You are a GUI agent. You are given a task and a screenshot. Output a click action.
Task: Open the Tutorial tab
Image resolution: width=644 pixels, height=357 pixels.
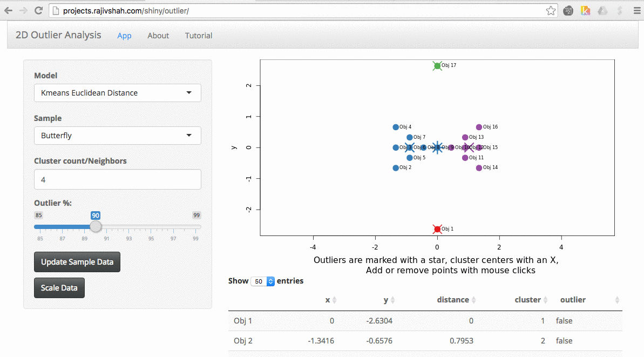[x=199, y=36]
